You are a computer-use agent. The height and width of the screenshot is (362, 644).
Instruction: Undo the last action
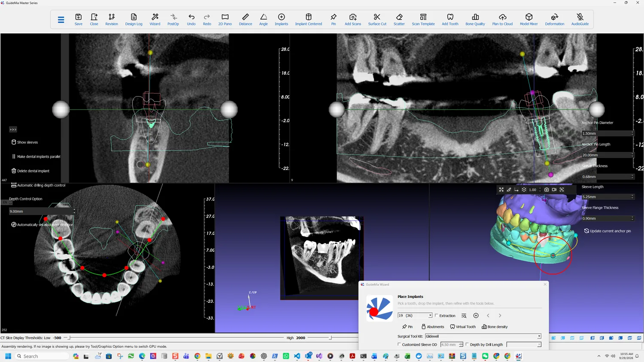(191, 19)
